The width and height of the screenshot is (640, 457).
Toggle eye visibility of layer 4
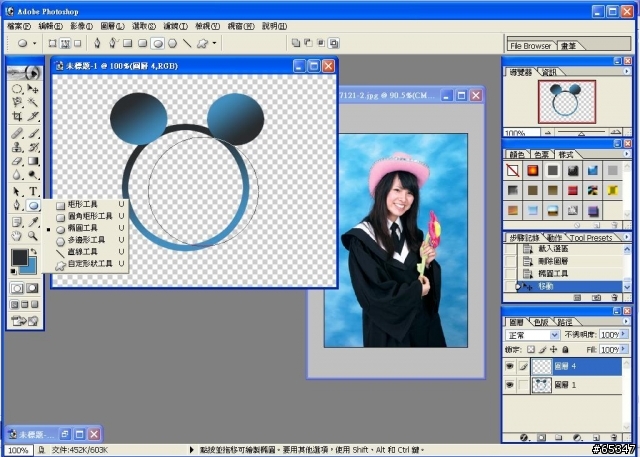tap(509, 366)
